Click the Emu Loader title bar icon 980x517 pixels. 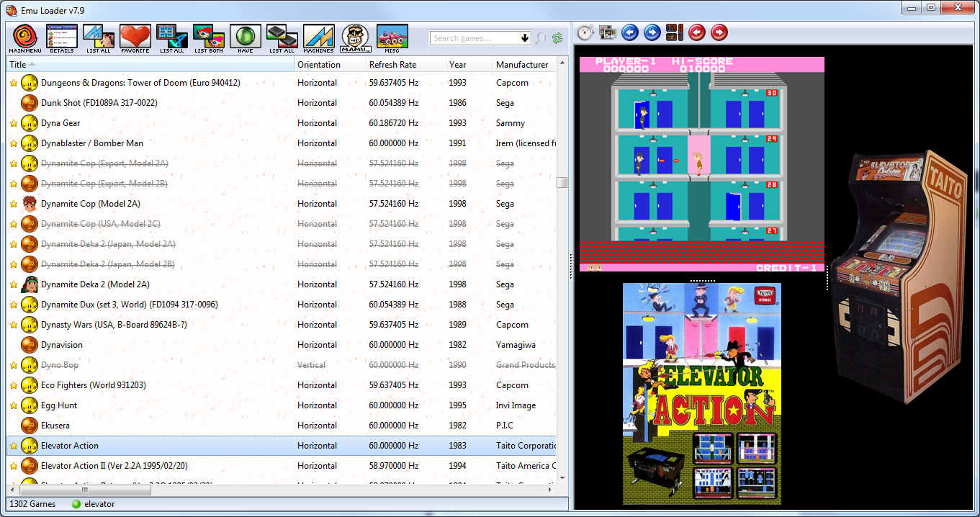tap(12, 9)
